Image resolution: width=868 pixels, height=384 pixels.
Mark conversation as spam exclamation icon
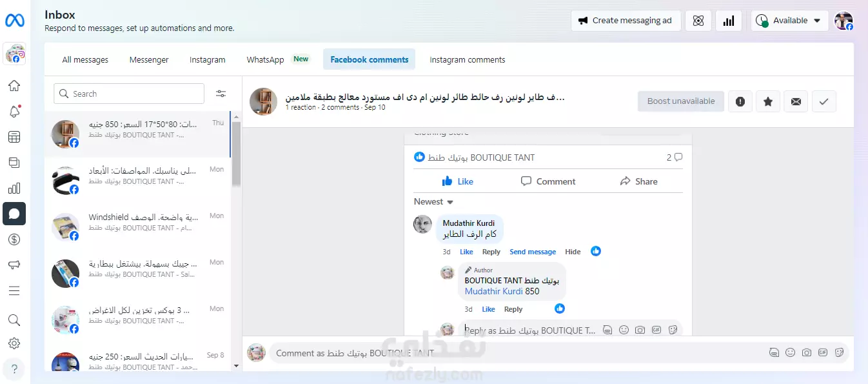[740, 101]
